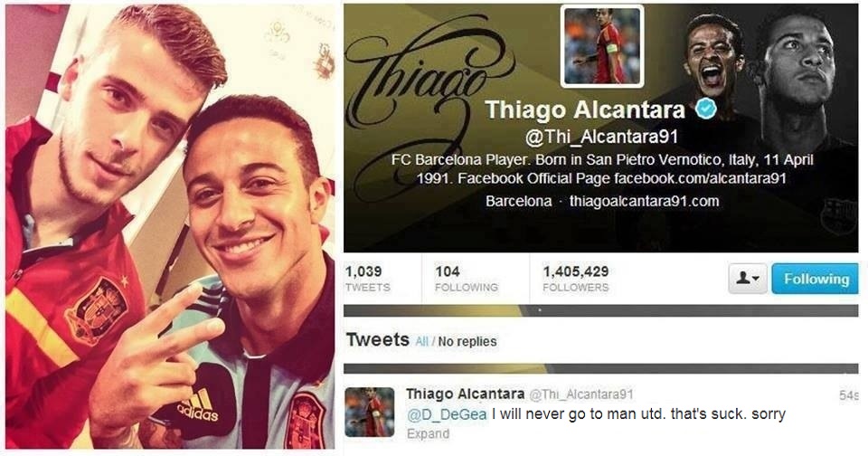Switch to the No replies filter

(467, 341)
